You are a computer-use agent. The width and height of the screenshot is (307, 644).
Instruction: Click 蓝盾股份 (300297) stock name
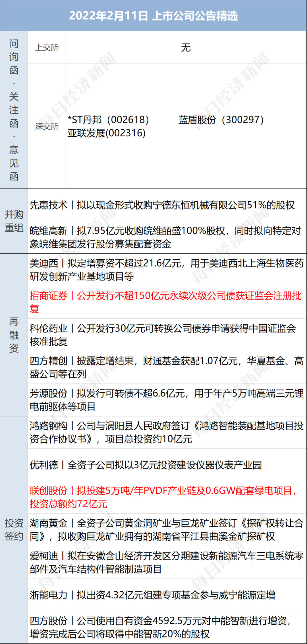point(221,120)
